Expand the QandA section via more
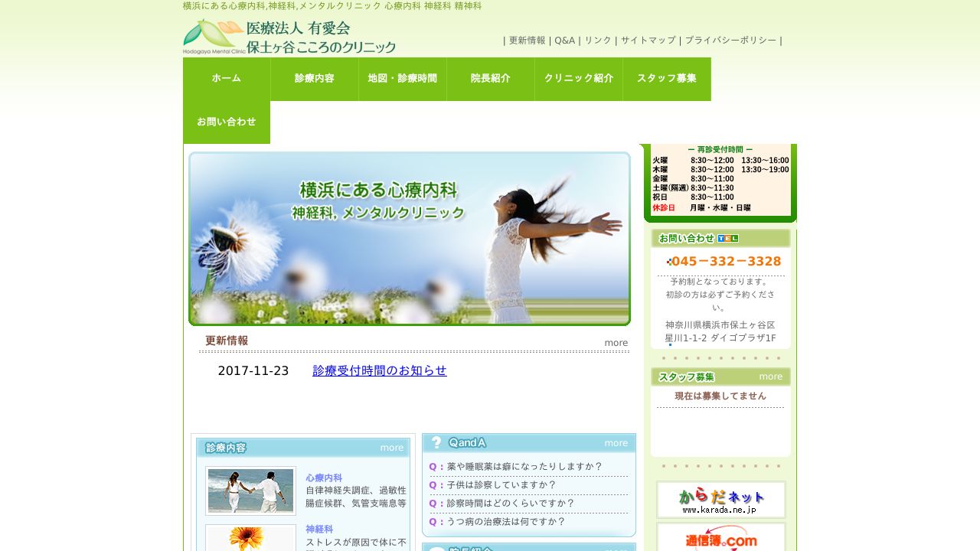This screenshot has height=551, width=980. pos(616,442)
